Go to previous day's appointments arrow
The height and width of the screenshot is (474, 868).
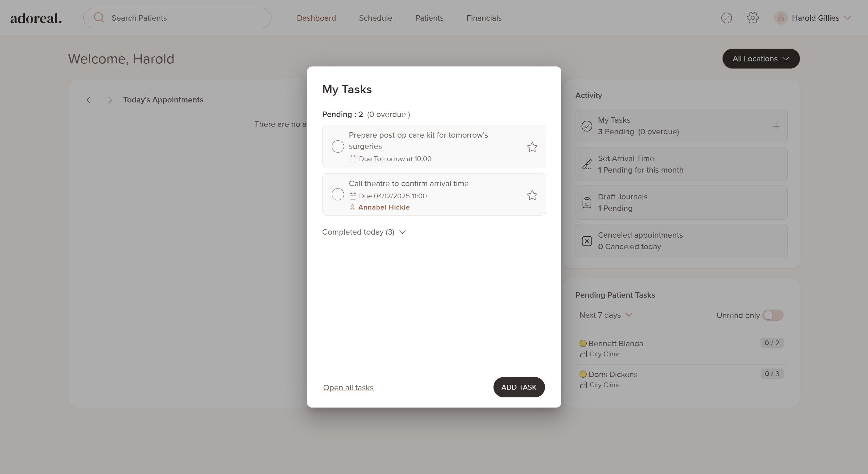pyautogui.click(x=89, y=100)
